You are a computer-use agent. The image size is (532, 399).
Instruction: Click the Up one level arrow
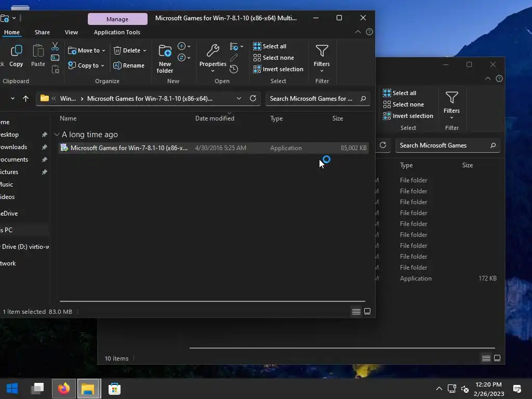pos(25,98)
